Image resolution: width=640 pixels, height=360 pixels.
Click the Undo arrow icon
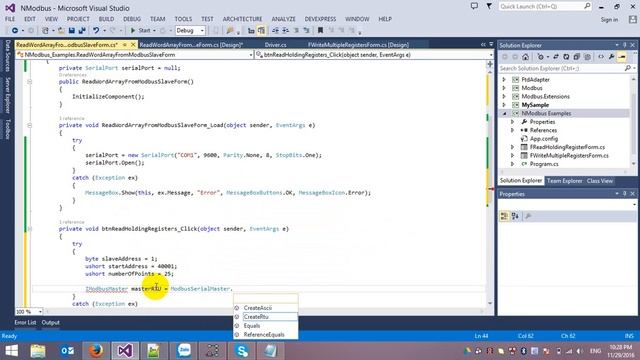[x=96, y=31]
